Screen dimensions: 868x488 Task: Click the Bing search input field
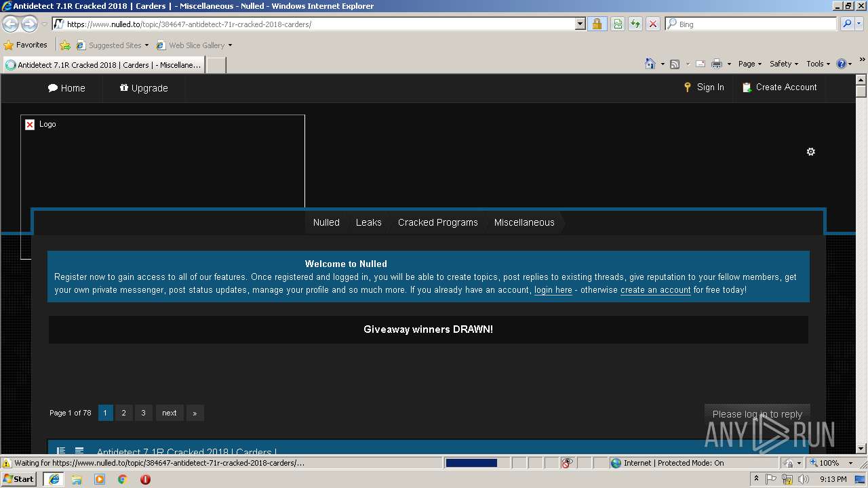click(x=751, y=24)
